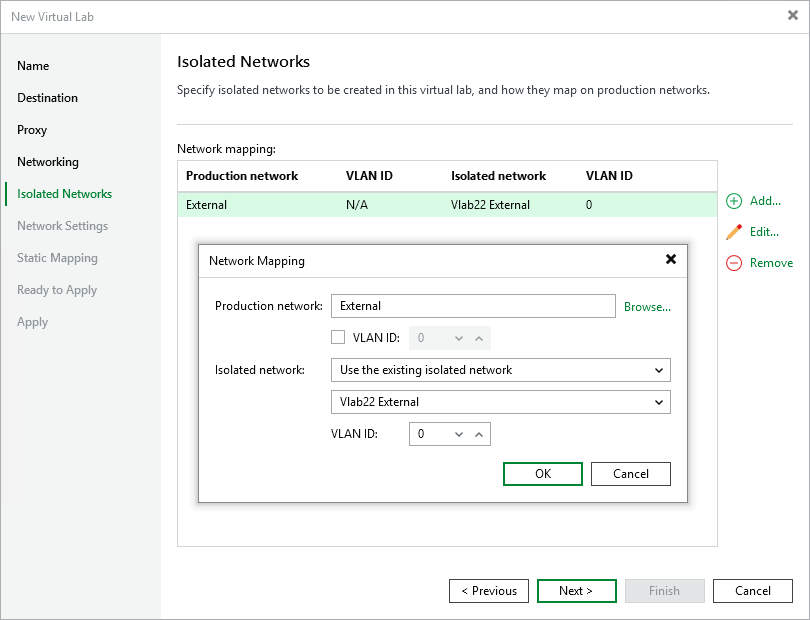
Task: Open the 'Use the existing isolated network' dropdown
Action: tap(501, 370)
